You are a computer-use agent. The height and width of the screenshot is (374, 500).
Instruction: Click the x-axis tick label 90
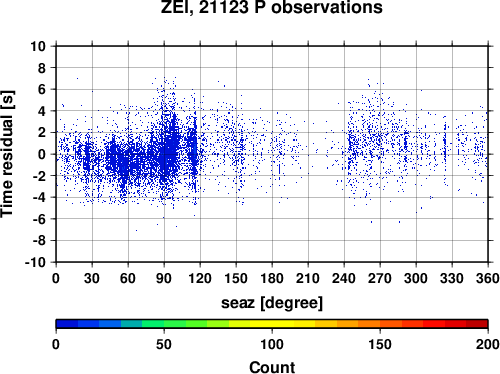point(164,278)
